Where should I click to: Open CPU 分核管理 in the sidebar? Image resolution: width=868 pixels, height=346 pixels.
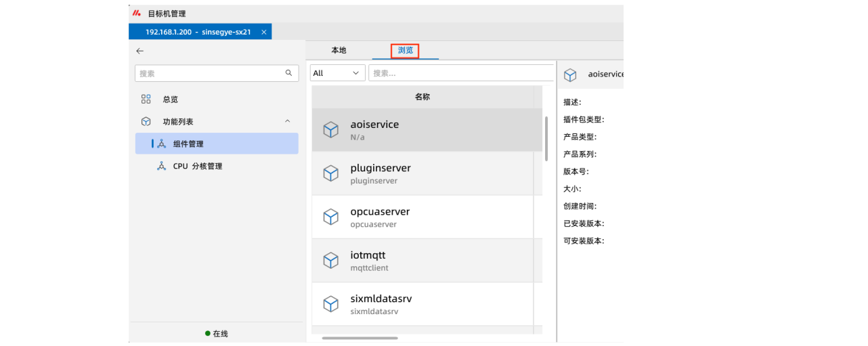click(x=197, y=166)
